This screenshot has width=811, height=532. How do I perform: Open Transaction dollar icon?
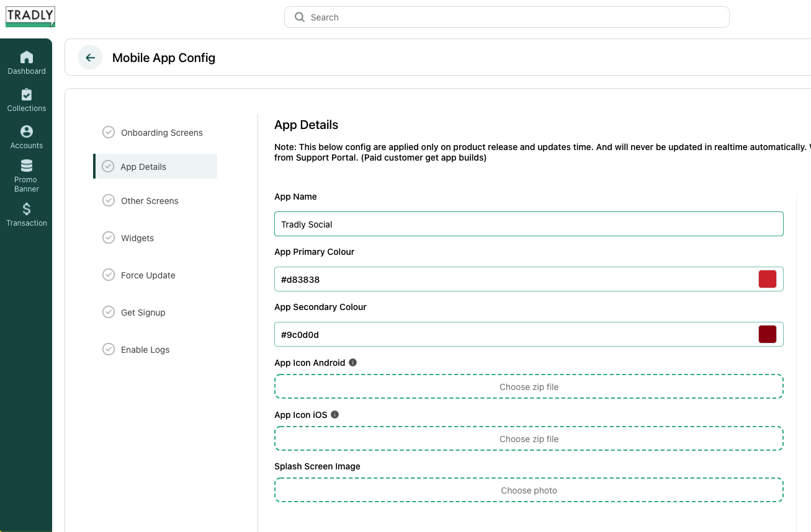click(27, 209)
